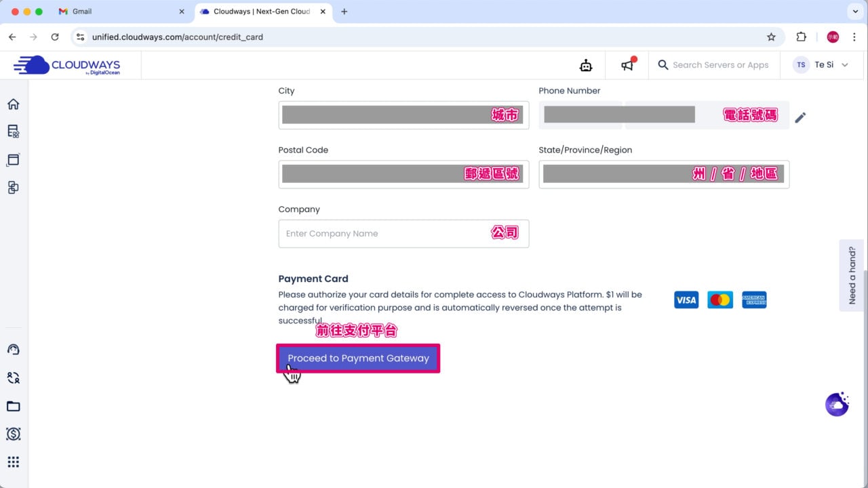Click Proceed to Payment Gateway button
The width and height of the screenshot is (868, 488).
pyautogui.click(x=358, y=358)
